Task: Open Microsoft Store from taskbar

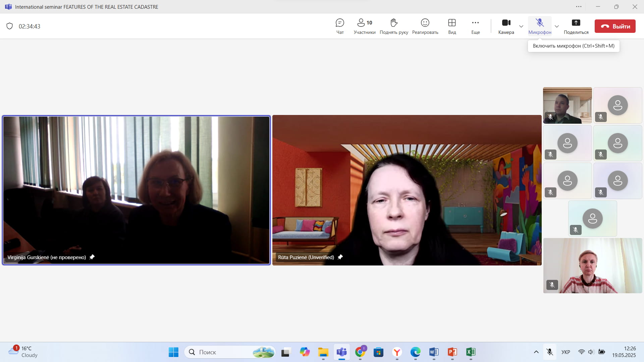Action: pos(379,352)
